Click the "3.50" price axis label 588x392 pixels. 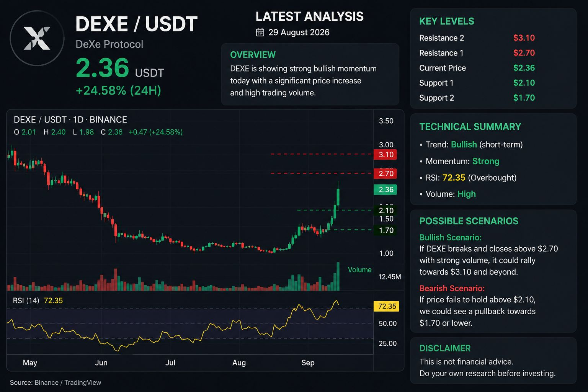pos(386,121)
